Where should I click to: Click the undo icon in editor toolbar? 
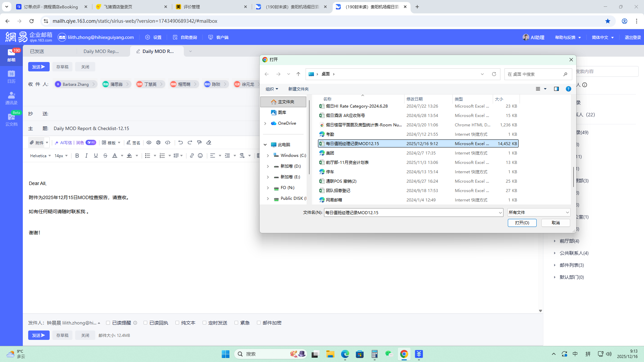[x=180, y=142]
